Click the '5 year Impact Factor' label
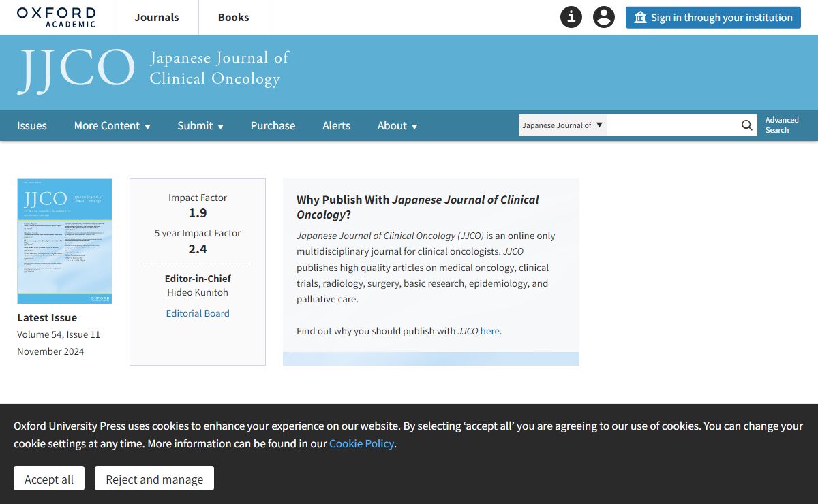The image size is (818, 504). point(198,233)
